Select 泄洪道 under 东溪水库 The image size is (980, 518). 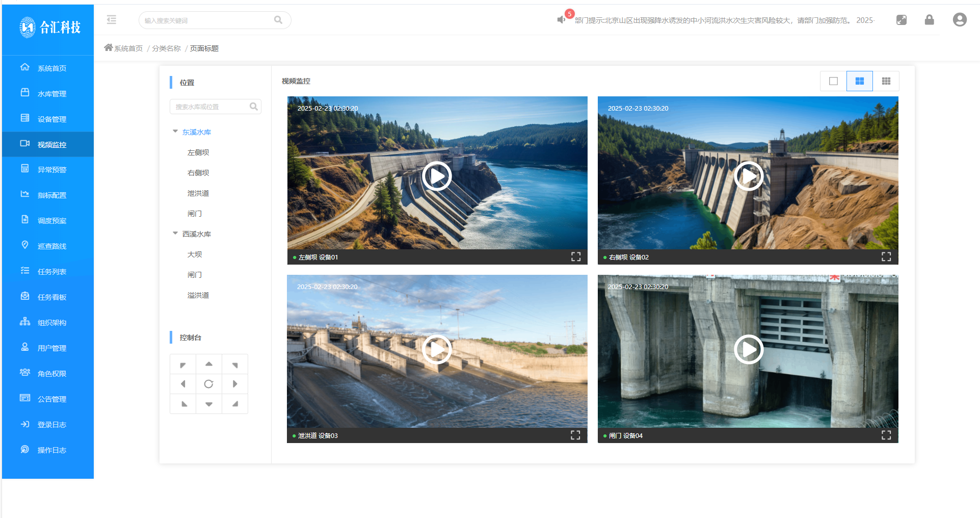coord(198,193)
